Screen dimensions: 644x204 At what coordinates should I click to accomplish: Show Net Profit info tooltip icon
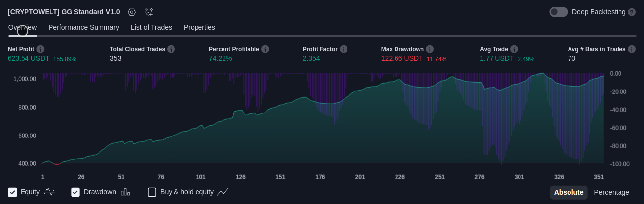[40, 49]
